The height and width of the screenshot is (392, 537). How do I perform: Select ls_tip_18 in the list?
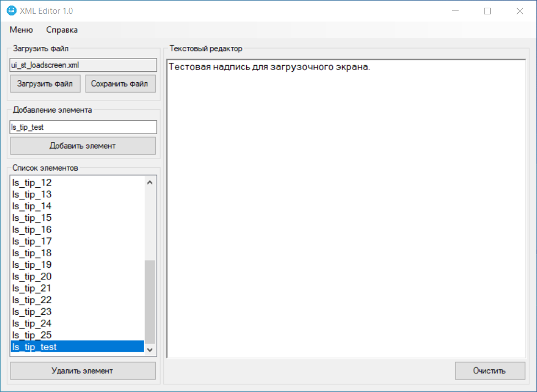pyautogui.click(x=77, y=253)
